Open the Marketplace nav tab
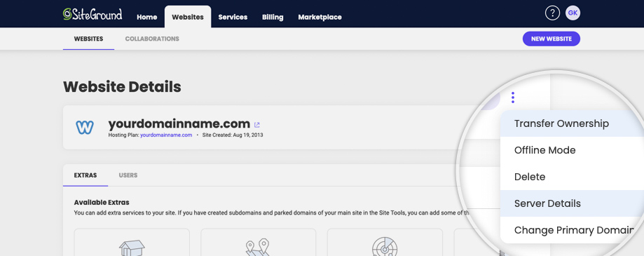Viewport: 644px width, 256px height. click(320, 18)
